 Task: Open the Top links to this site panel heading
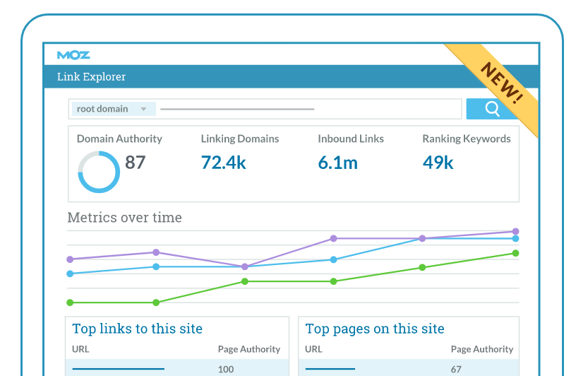coord(137,329)
